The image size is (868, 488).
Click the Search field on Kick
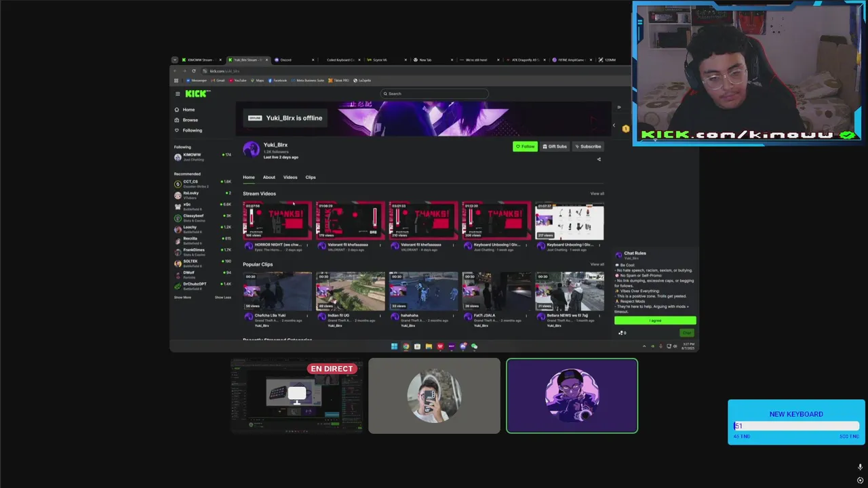(434, 94)
